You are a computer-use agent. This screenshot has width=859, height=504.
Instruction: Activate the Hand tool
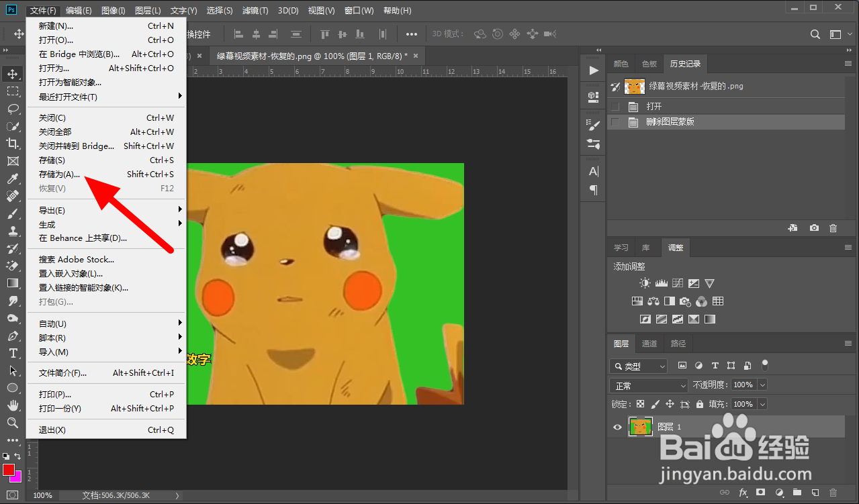[13, 405]
